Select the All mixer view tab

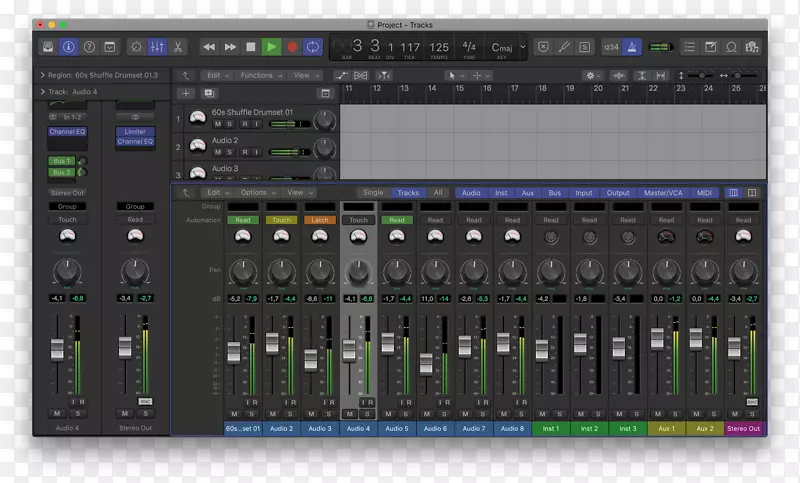pyautogui.click(x=437, y=192)
